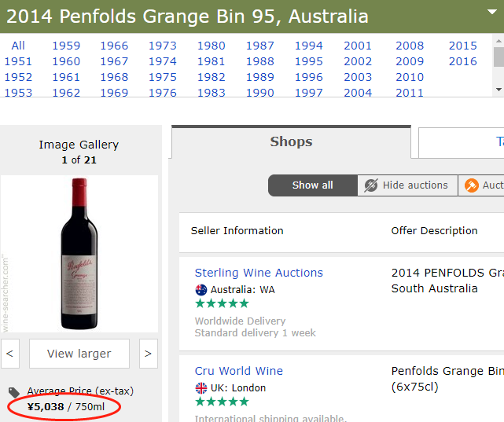Click the ¥5,038 average price text
504x422 pixels.
tap(46, 407)
